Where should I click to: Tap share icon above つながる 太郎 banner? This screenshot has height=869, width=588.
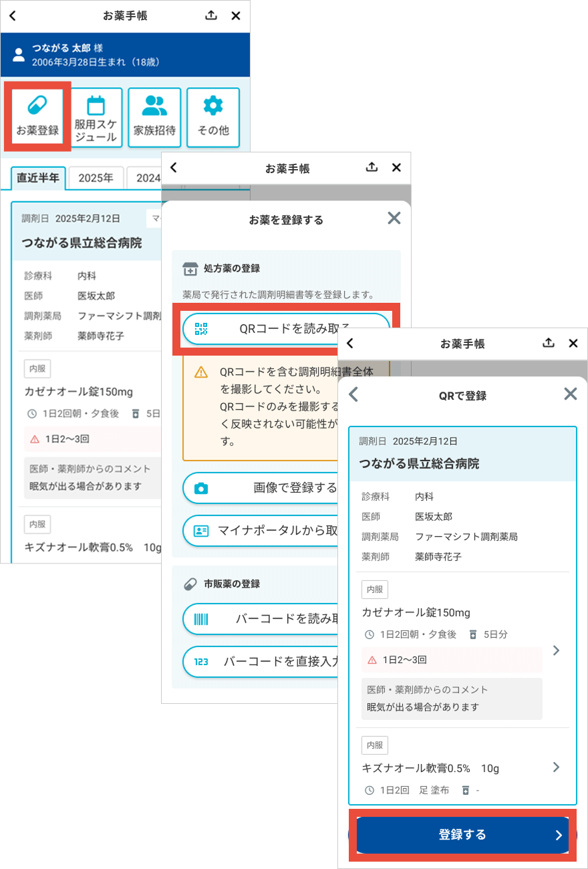211,15
